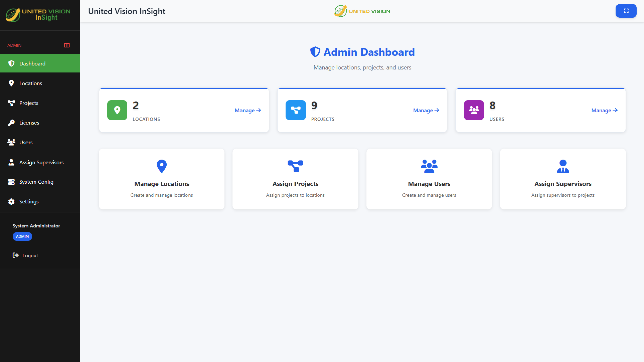Open the Assign Supervisors card
The image size is (644, 362).
(563, 179)
